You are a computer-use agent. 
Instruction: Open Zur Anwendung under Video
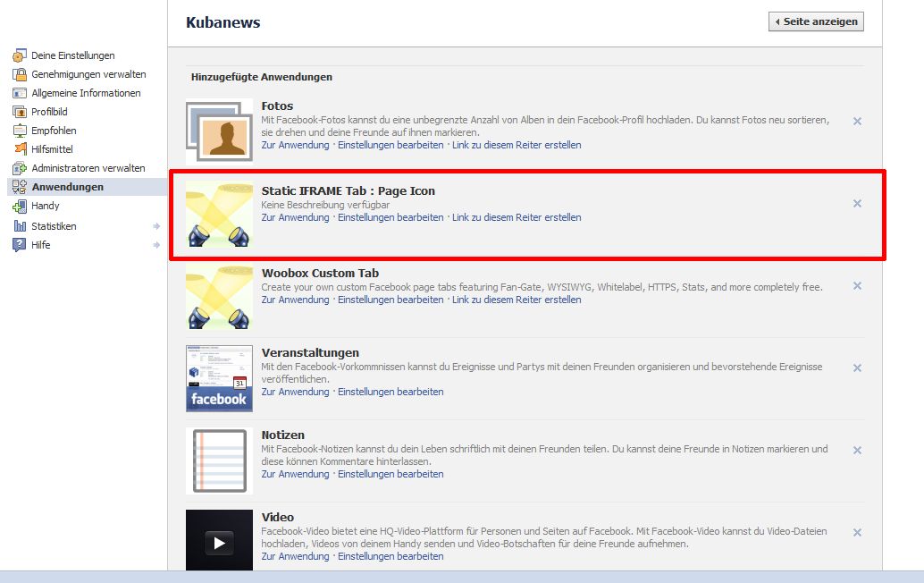coord(295,556)
